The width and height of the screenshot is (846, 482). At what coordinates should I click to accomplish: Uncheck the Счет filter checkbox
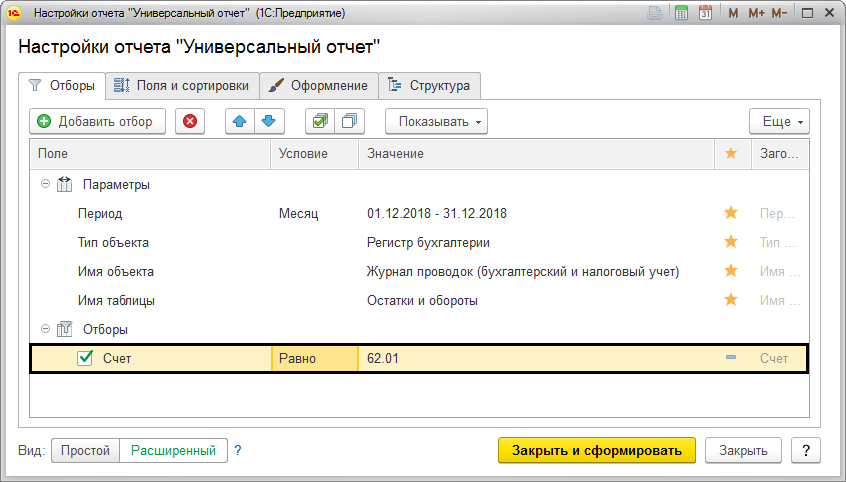pyautogui.click(x=86, y=358)
